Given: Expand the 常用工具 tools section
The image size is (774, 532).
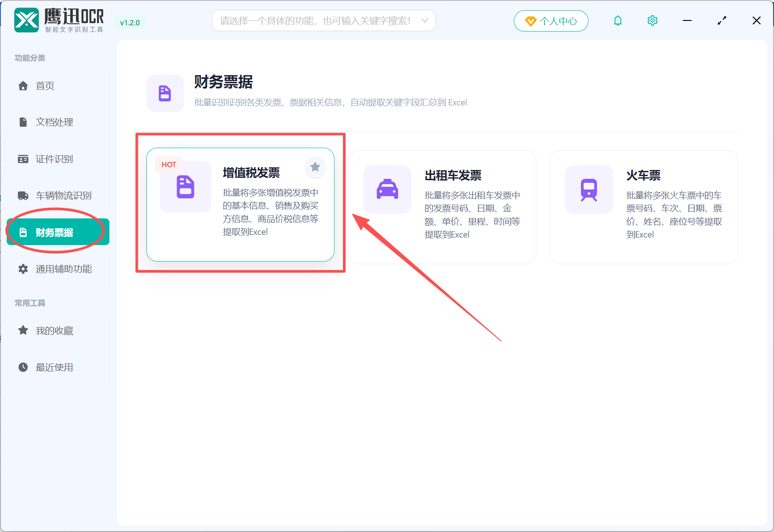Looking at the screenshot, I should pos(29,303).
